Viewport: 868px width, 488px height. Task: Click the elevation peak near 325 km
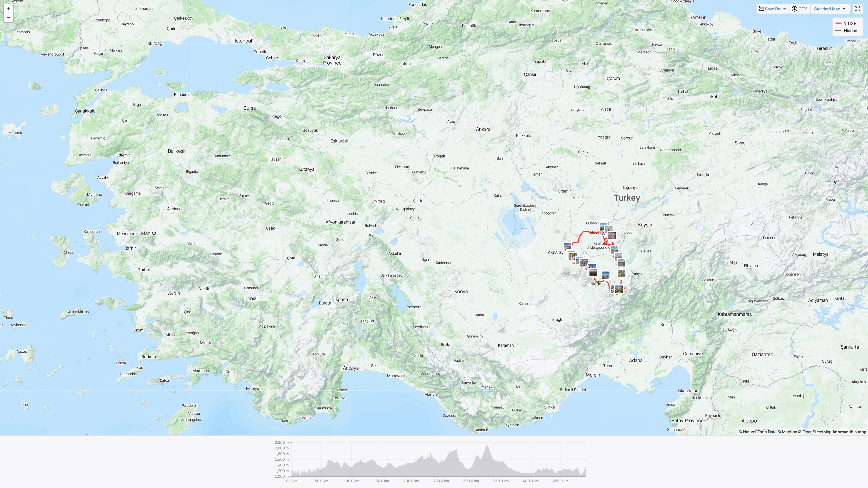pos(487,446)
